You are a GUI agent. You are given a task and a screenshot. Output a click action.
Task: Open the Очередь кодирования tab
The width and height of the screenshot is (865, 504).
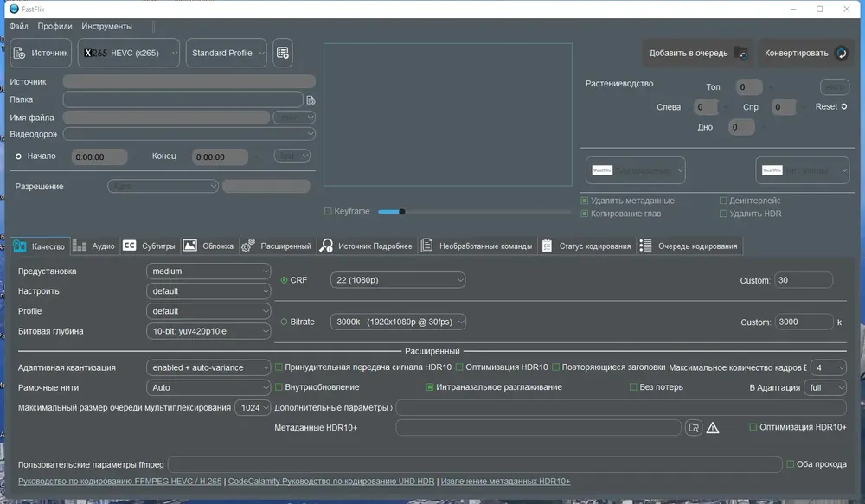pos(689,246)
